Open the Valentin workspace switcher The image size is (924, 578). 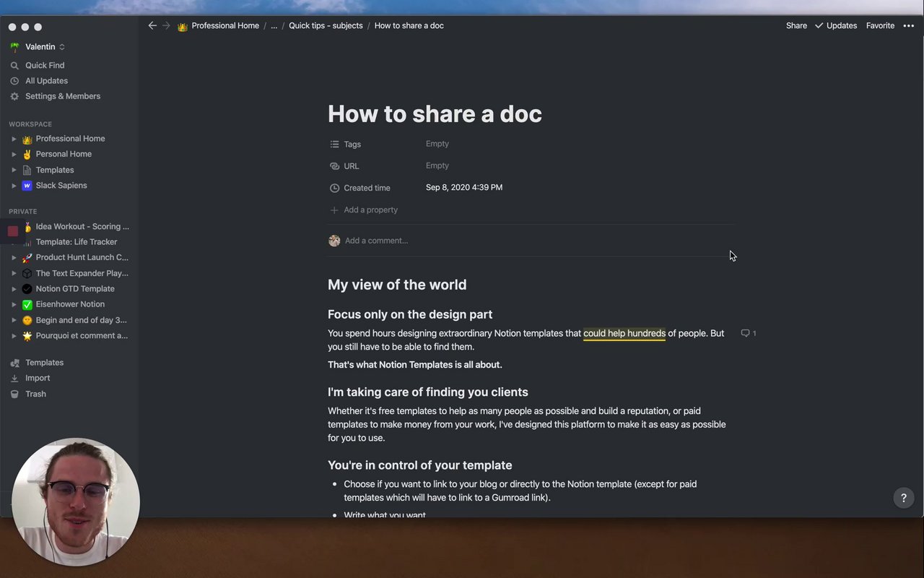pyautogui.click(x=38, y=46)
